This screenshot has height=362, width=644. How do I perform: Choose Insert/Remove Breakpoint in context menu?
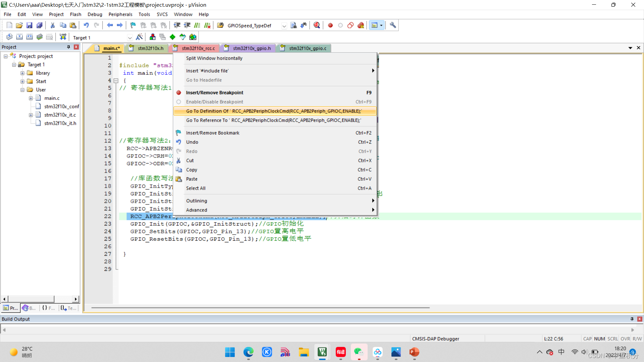[215, 93]
